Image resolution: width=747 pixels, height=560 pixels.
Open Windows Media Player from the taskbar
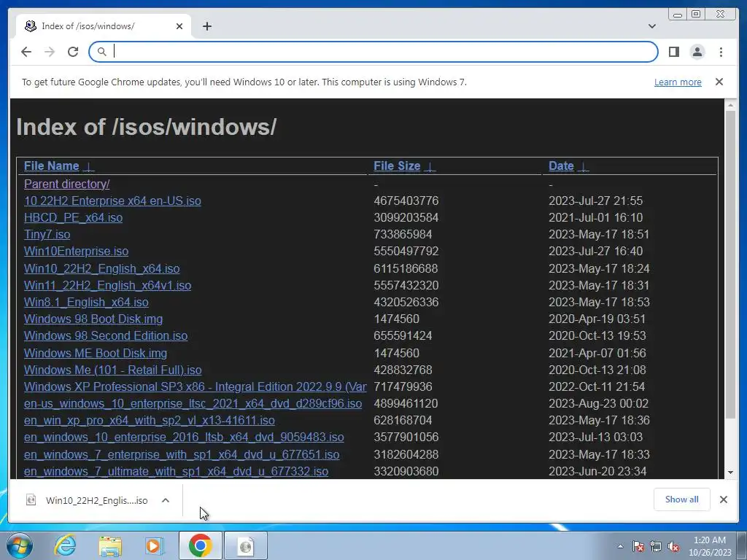154,545
